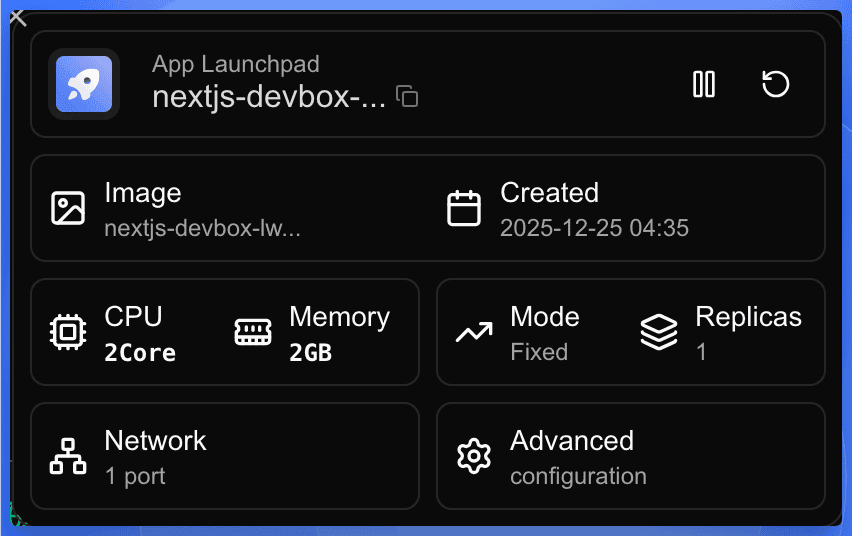This screenshot has width=852, height=536.
Task: Click the App Launchpad label
Action: click(236, 64)
